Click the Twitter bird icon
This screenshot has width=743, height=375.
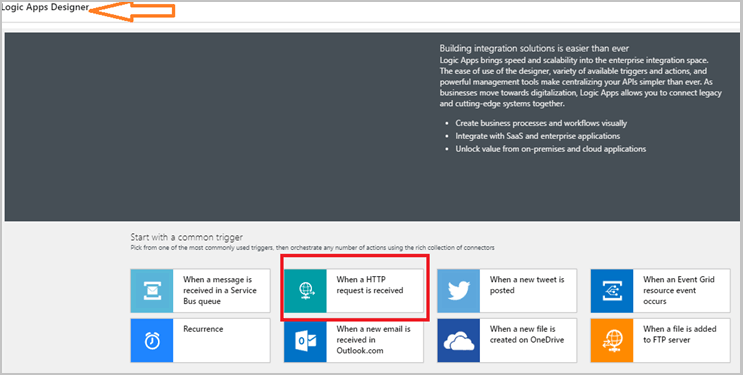(459, 291)
